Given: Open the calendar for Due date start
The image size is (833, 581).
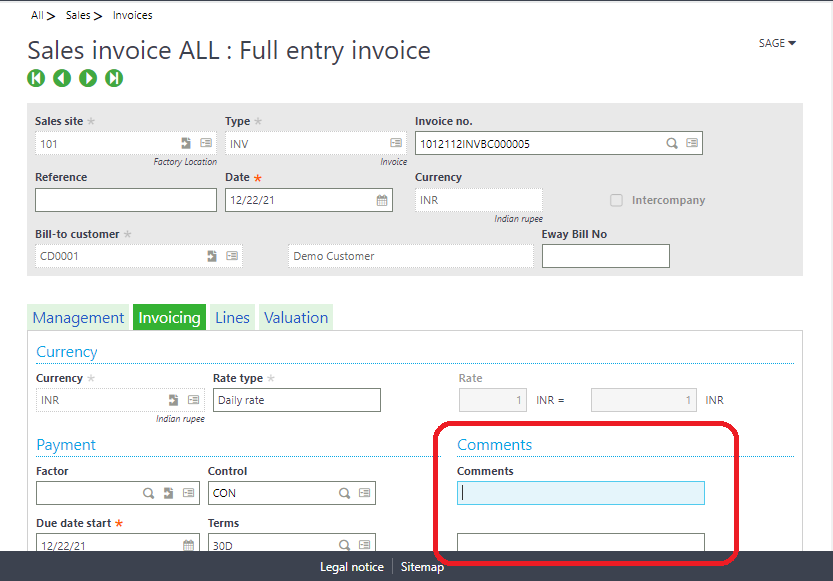Looking at the screenshot, I should (188, 546).
